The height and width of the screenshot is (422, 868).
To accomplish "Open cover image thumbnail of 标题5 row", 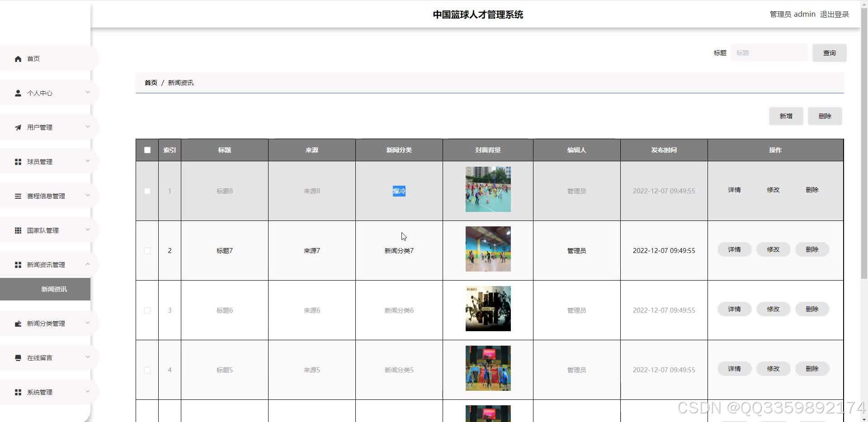I will point(488,368).
